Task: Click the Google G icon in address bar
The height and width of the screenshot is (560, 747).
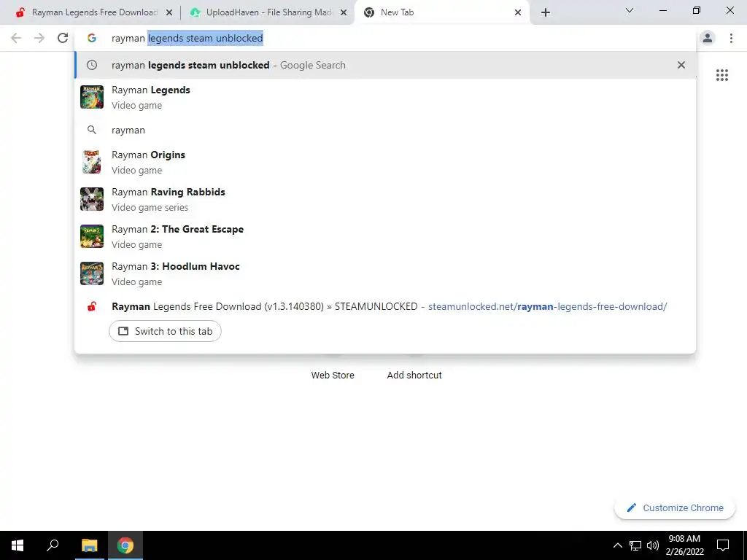Action: click(92, 38)
